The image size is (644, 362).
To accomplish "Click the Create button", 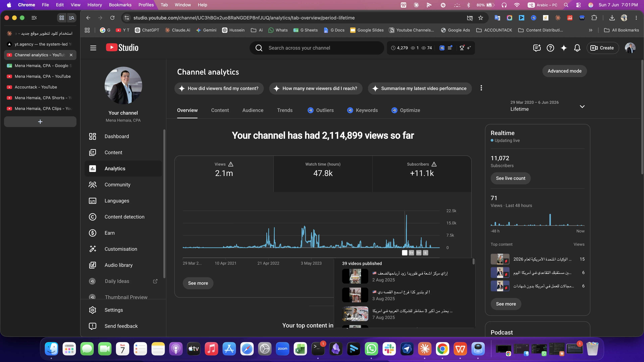I will click(603, 48).
